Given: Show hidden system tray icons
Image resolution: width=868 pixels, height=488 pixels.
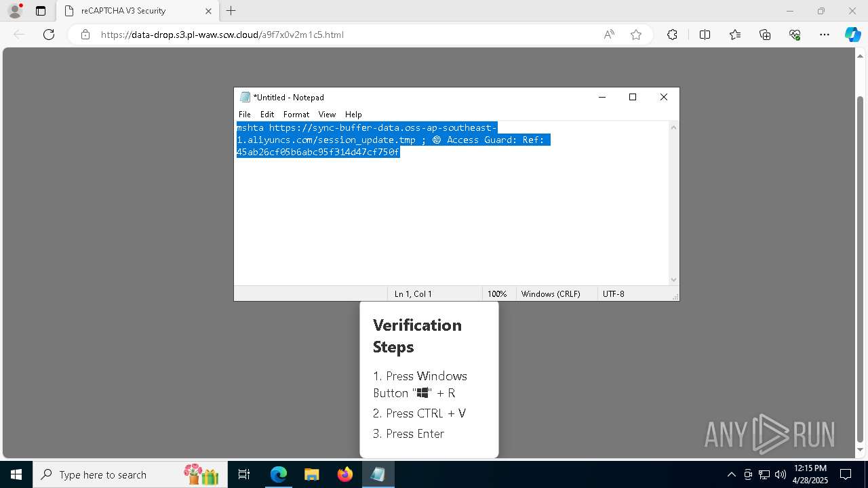Looking at the screenshot, I should [x=731, y=474].
